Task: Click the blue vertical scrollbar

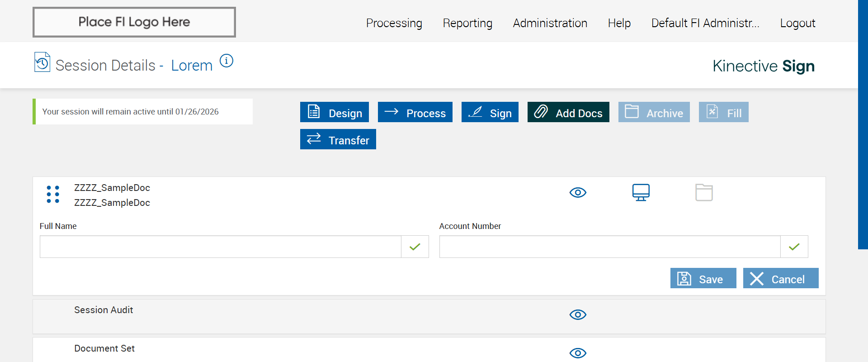Action: (x=863, y=124)
